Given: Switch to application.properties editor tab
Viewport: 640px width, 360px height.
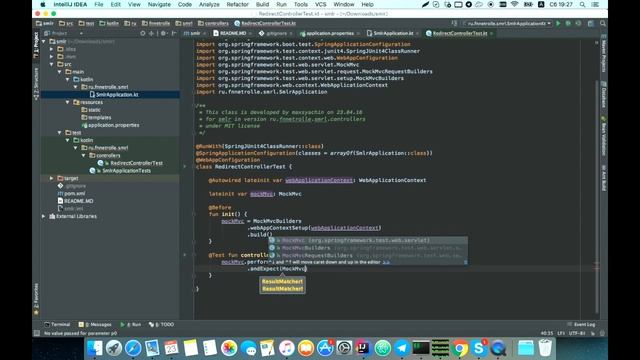Looking at the screenshot, I should (x=329, y=33).
